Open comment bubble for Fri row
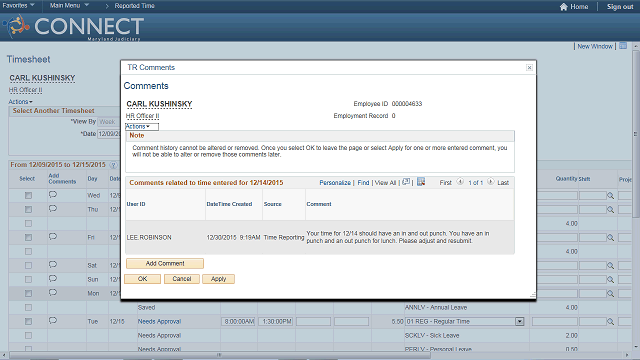Screen dimensions: 640x360 pyautogui.click(x=53, y=237)
